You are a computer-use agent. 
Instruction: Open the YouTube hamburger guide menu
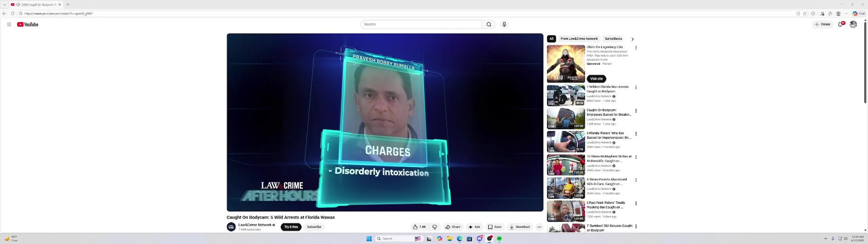point(9,24)
